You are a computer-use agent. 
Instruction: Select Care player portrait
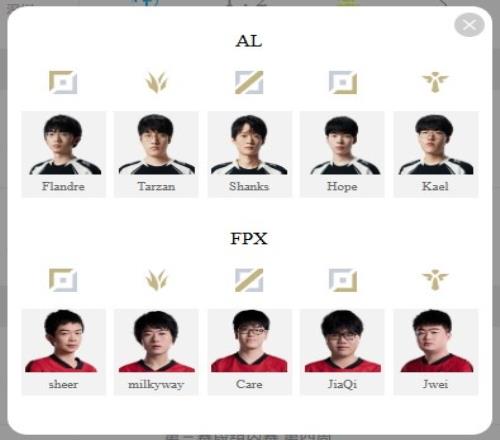click(249, 341)
